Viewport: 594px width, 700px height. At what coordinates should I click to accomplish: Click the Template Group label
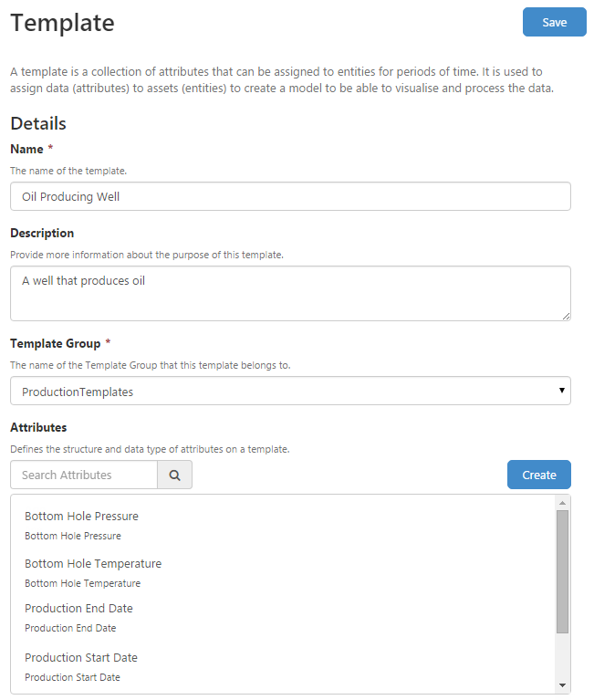point(55,343)
